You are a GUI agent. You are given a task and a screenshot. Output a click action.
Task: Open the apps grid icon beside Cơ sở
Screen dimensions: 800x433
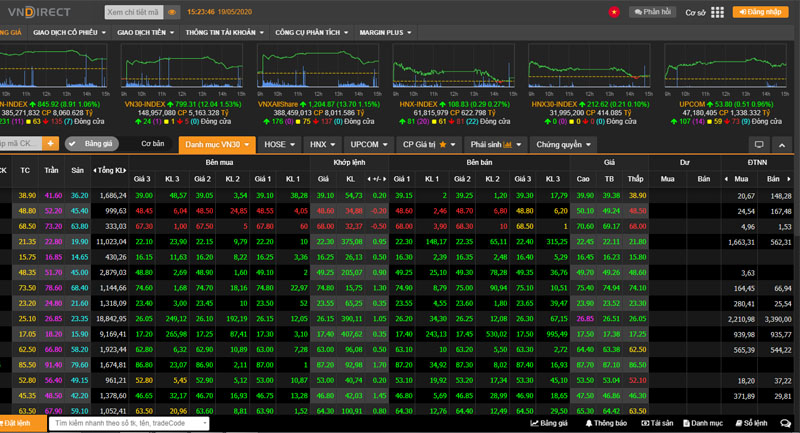click(717, 12)
